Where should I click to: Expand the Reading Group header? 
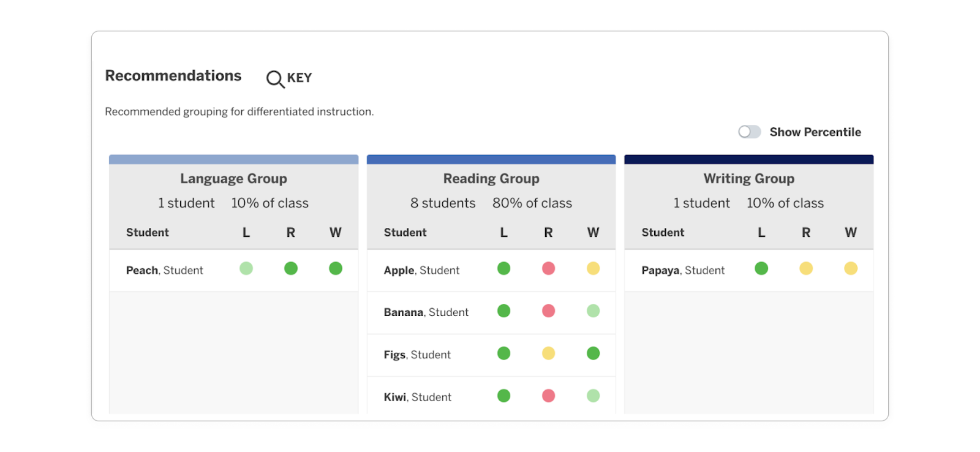pyautogui.click(x=491, y=178)
